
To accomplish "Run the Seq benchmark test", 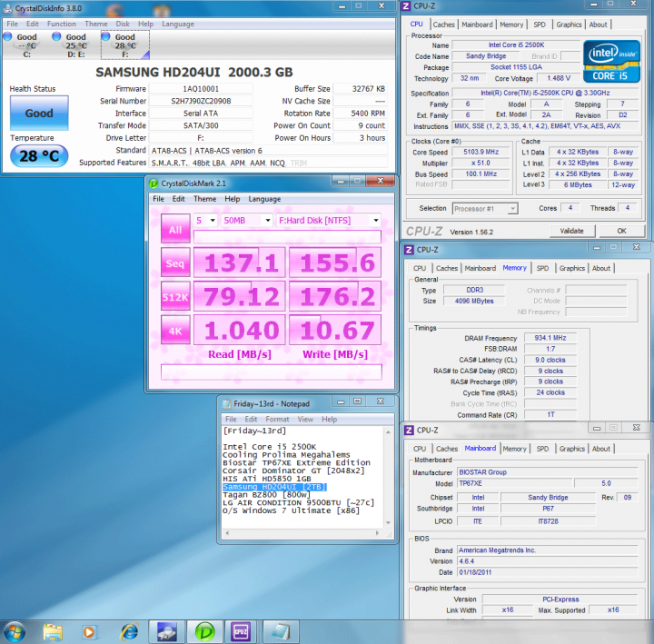I will click(x=175, y=263).
